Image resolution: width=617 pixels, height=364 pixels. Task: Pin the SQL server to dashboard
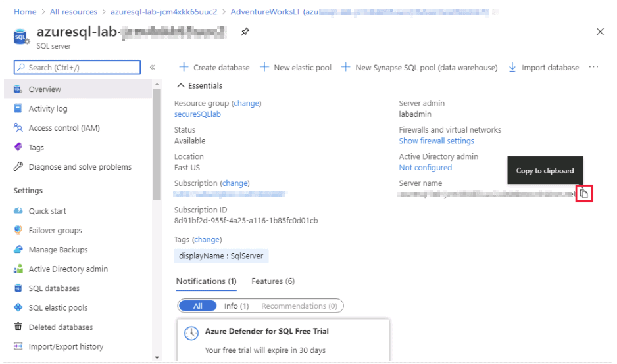245,32
